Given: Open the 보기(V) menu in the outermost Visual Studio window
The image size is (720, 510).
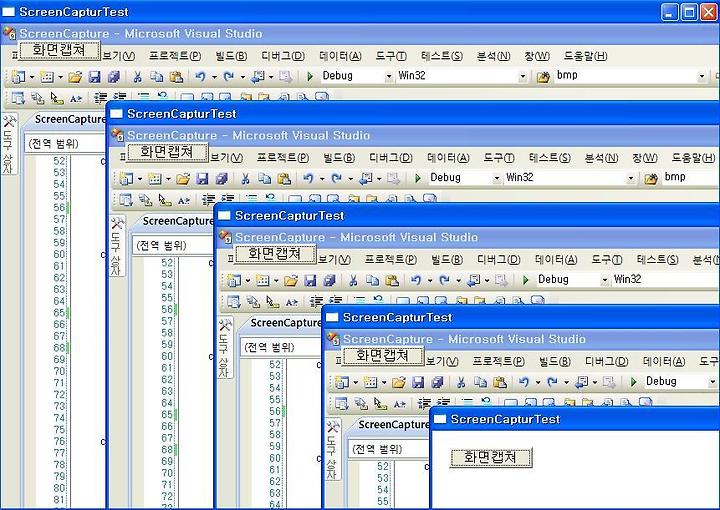Looking at the screenshot, I should [x=118, y=56].
